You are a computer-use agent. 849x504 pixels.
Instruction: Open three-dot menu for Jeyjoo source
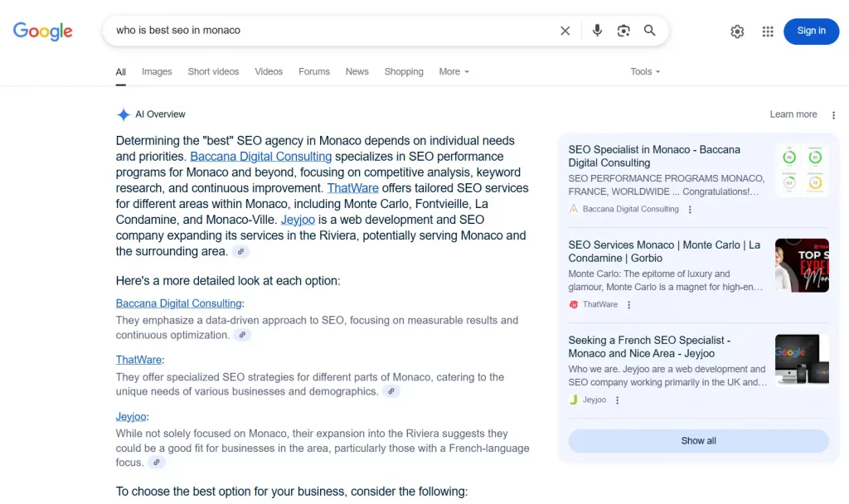pos(617,400)
